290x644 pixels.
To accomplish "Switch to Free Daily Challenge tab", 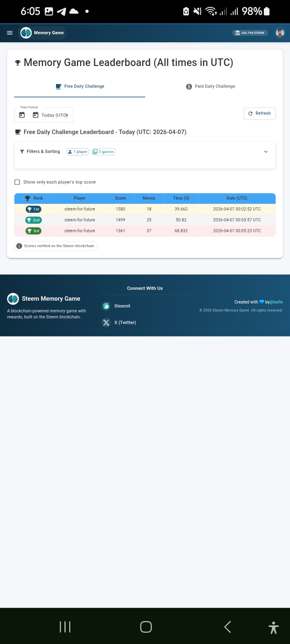I will 80,87.
